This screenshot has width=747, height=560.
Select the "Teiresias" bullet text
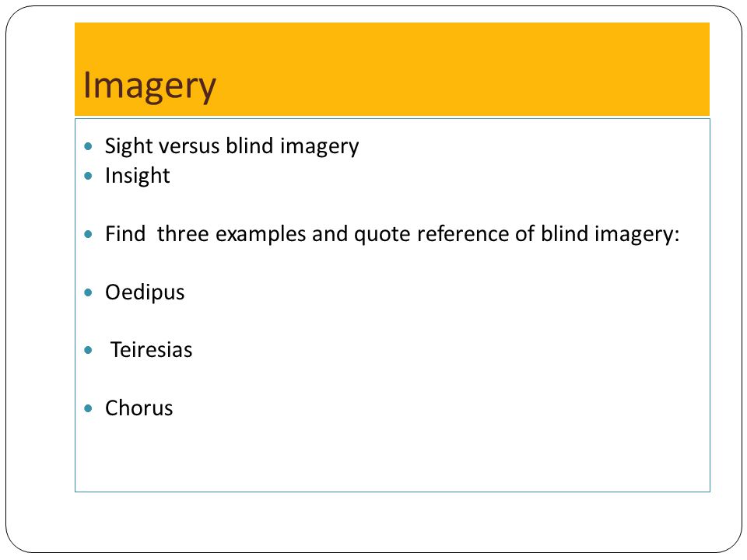pos(152,350)
